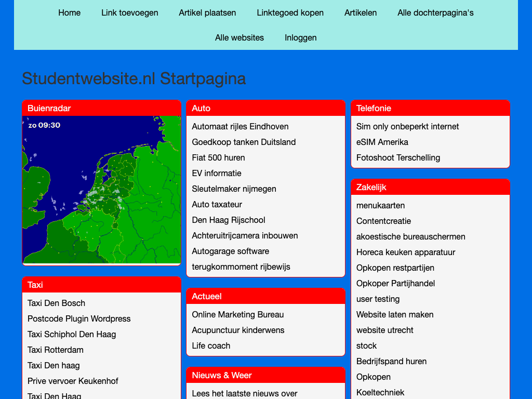Open Alle dochterpagina's in top menu

coord(435,12)
